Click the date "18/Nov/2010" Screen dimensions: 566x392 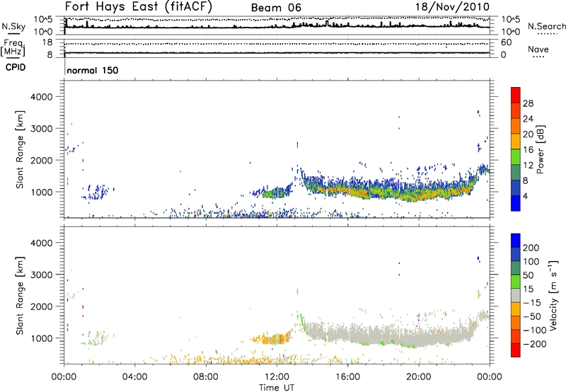click(x=452, y=6)
